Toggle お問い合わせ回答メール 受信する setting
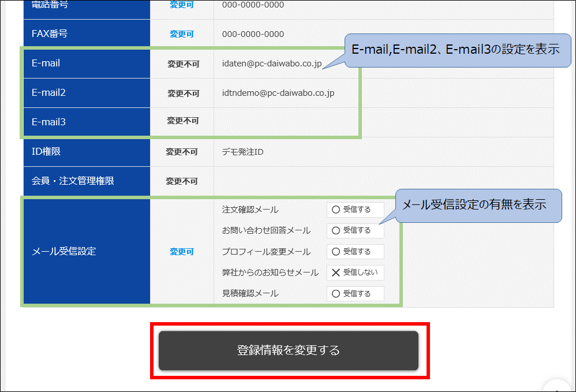The height and width of the screenshot is (392, 576). [355, 231]
